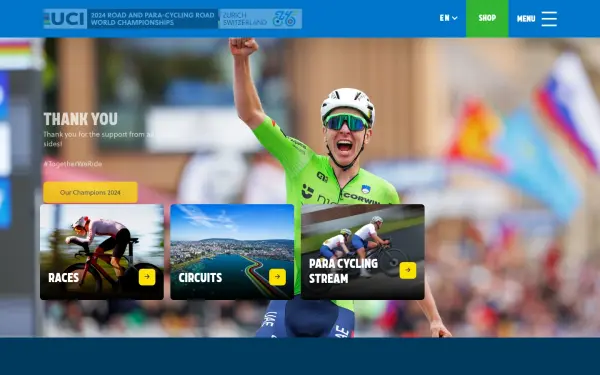Image resolution: width=600 pixels, height=375 pixels.
Task: Click the CIRCUITS label text
Action: [x=200, y=278]
